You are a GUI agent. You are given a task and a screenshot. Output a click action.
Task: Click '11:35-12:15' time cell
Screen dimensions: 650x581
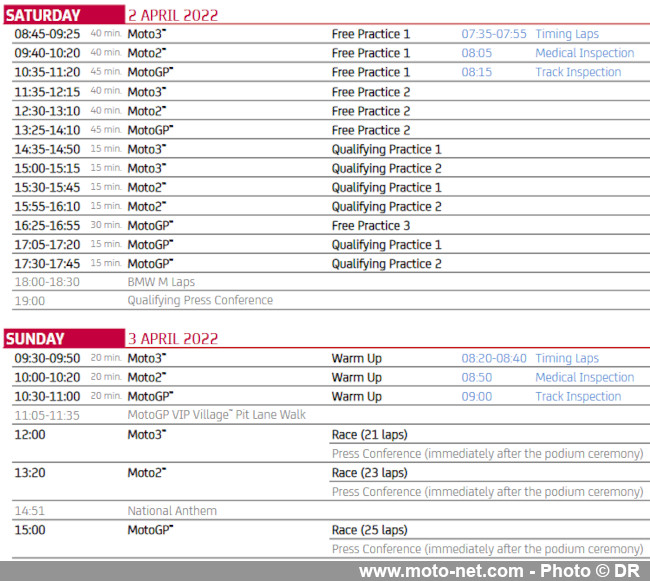click(47, 92)
